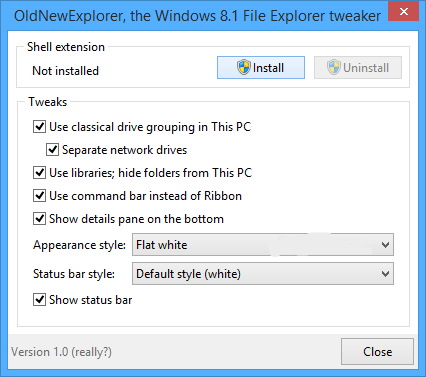This screenshot has width=426, height=377.
Task: Open the Appearance style dropdown
Action: 263,245
